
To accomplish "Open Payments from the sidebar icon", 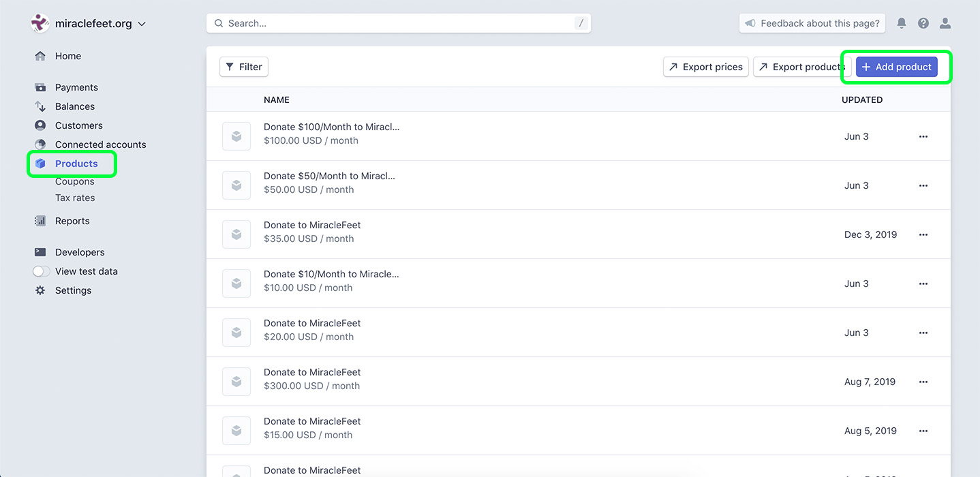I will point(40,87).
